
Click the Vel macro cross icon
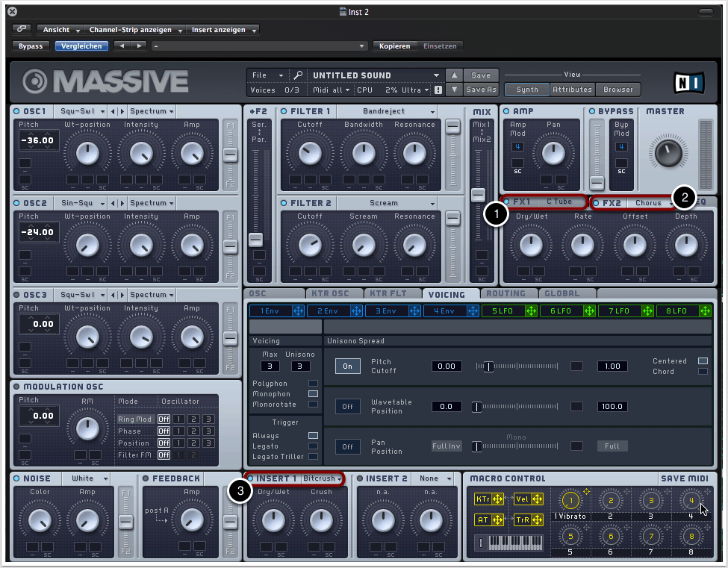(x=536, y=499)
